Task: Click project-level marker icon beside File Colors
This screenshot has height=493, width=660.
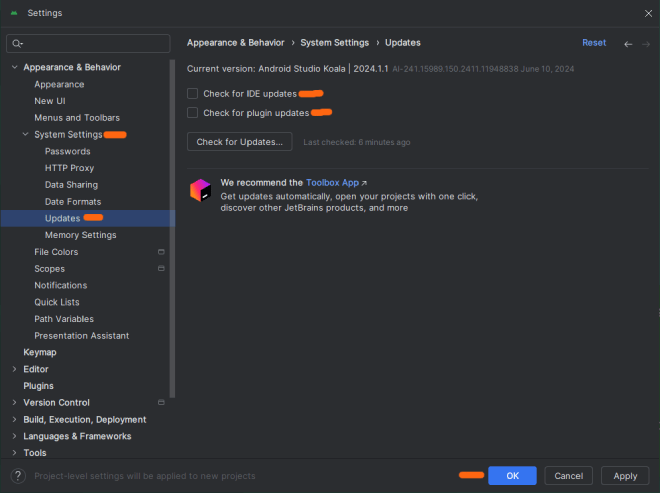Action: (161, 252)
